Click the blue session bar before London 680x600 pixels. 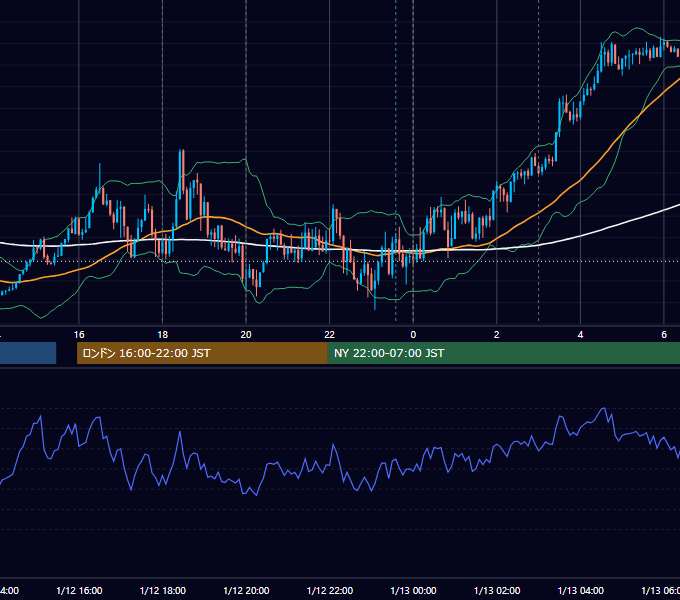(x=28, y=353)
